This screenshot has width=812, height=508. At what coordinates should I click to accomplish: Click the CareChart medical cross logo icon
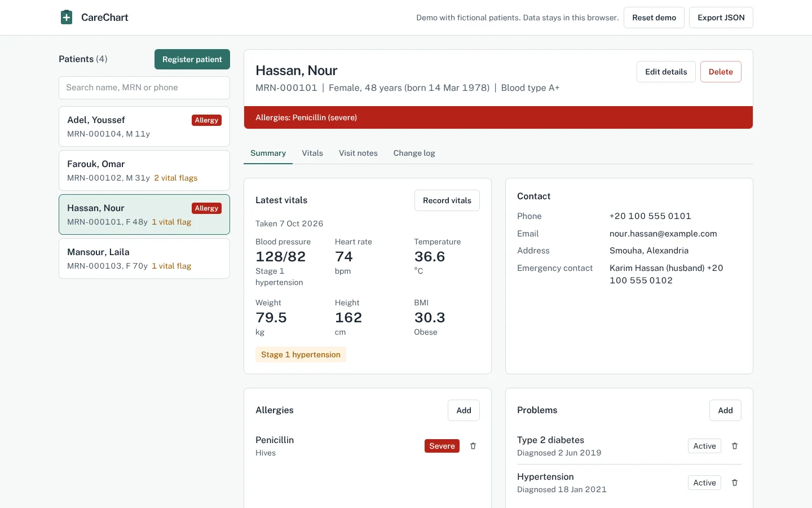click(x=67, y=17)
